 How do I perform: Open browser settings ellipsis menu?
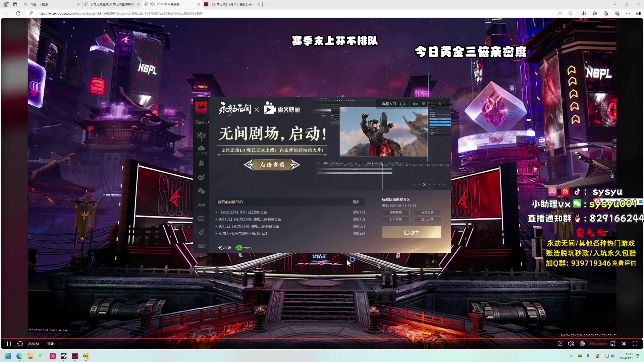[x=628, y=13]
